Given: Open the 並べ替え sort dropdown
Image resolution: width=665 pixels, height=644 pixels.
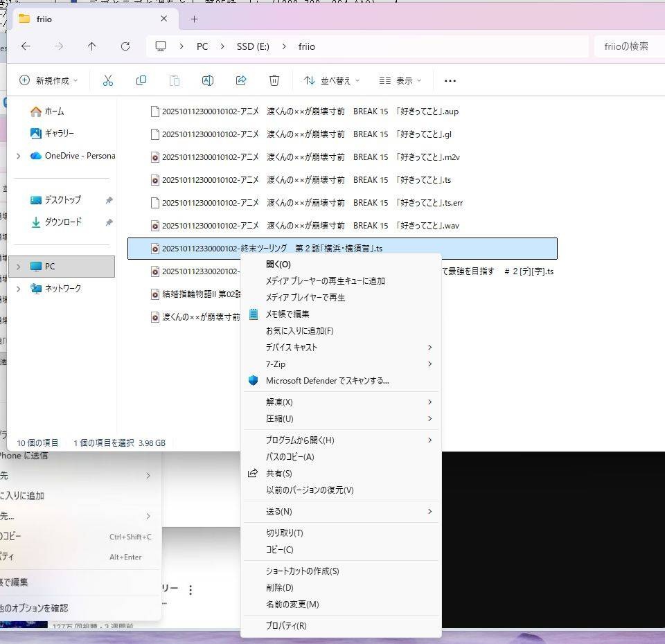Looking at the screenshot, I should point(332,80).
